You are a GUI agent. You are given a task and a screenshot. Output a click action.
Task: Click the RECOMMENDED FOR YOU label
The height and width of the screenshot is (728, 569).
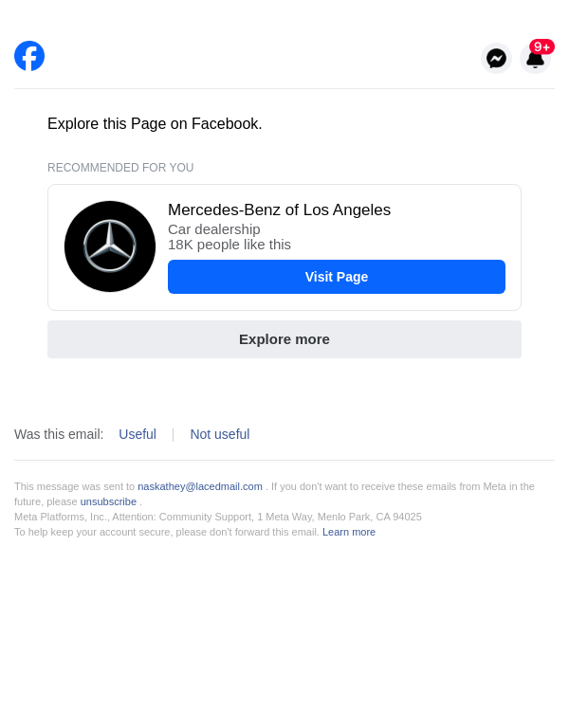pyautogui.click(x=120, y=168)
